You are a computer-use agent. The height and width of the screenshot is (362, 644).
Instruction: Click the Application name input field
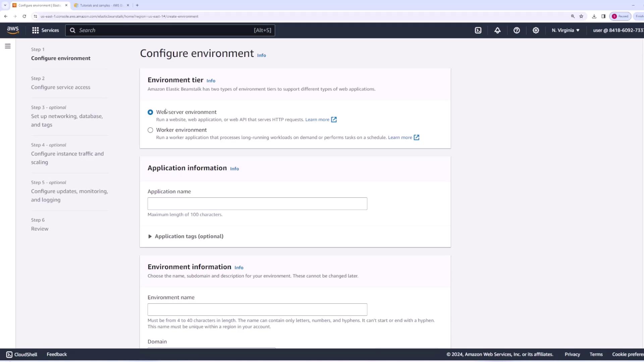[x=257, y=204]
